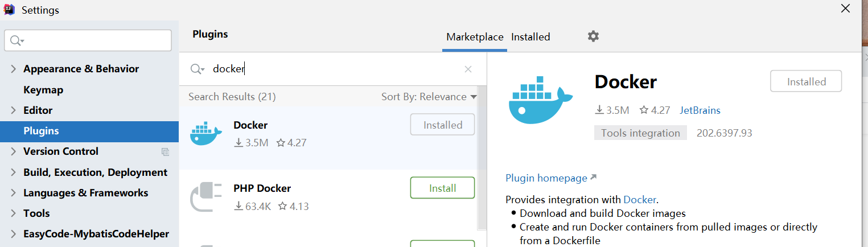868x247 pixels.
Task: Click version number 202.6397.93
Action: pos(725,133)
